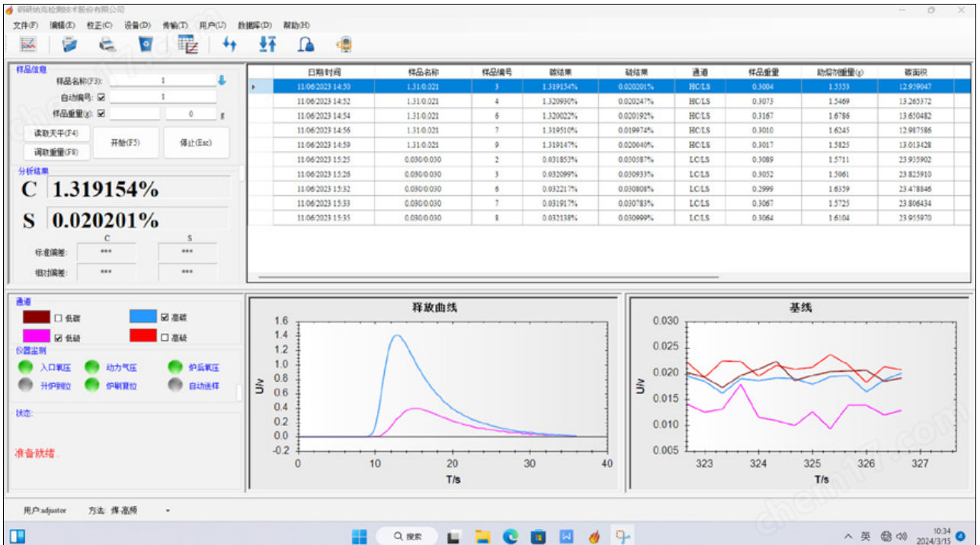Click the volume icon in system tray
Image resolution: width=980 pixels, height=545 pixels.
pyautogui.click(x=902, y=537)
